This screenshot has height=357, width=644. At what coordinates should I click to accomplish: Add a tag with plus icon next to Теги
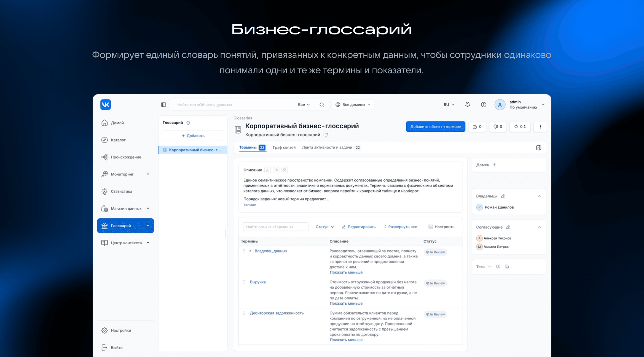point(490,267)
